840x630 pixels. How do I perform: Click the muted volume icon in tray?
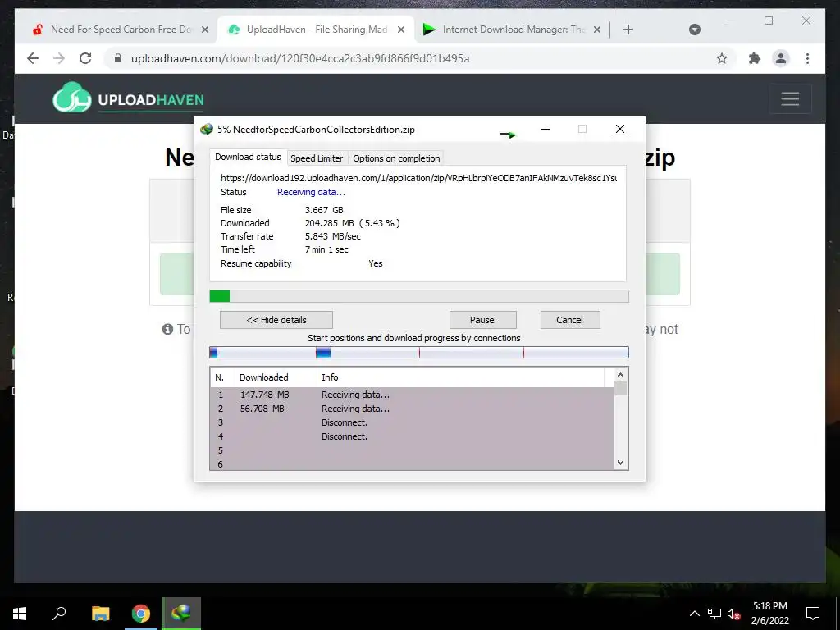(x=734, y=614)
